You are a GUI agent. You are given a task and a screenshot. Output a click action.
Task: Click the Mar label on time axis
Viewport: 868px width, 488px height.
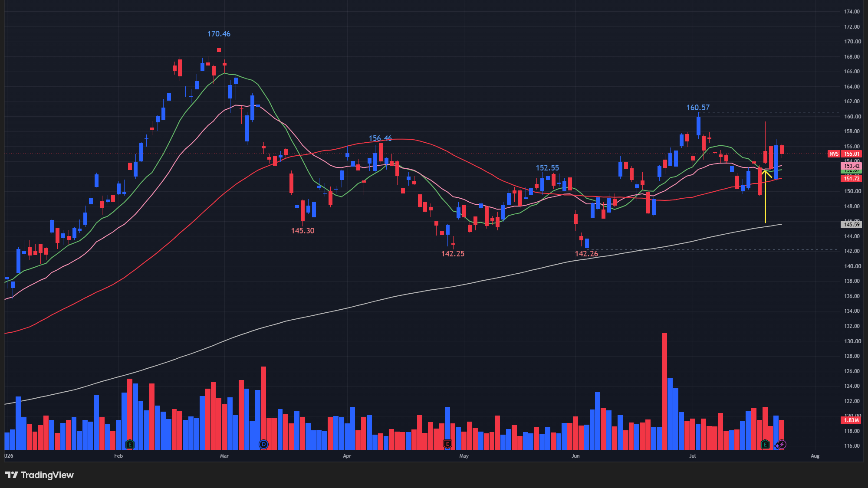tap(224, 456)
